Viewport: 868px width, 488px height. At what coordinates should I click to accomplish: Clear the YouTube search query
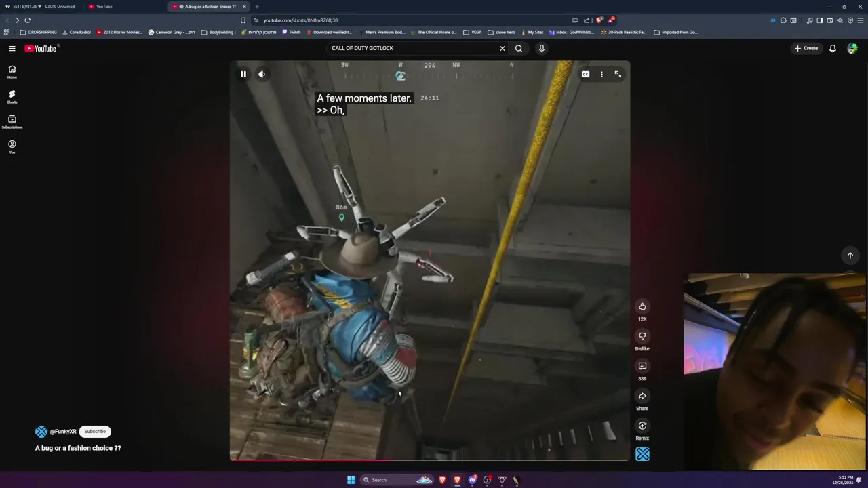502,48
